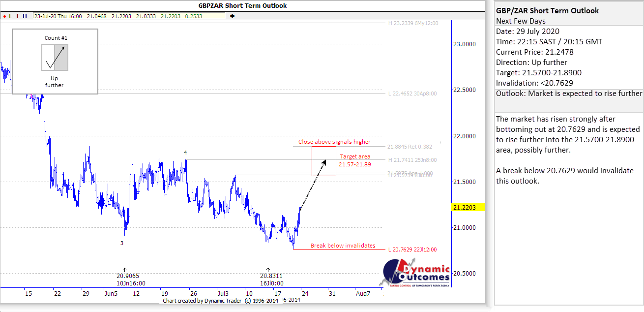Click the 'H 23.2339 6My12:00' high label
This screenshot has width=644, height=312.
pos(413,23)
